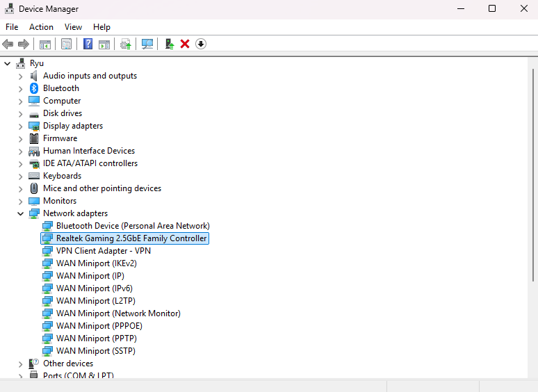The width and height of the screenshot is (538, 392).
Task: Click the Enable device toolbar icon
Action: pos(170,44)
